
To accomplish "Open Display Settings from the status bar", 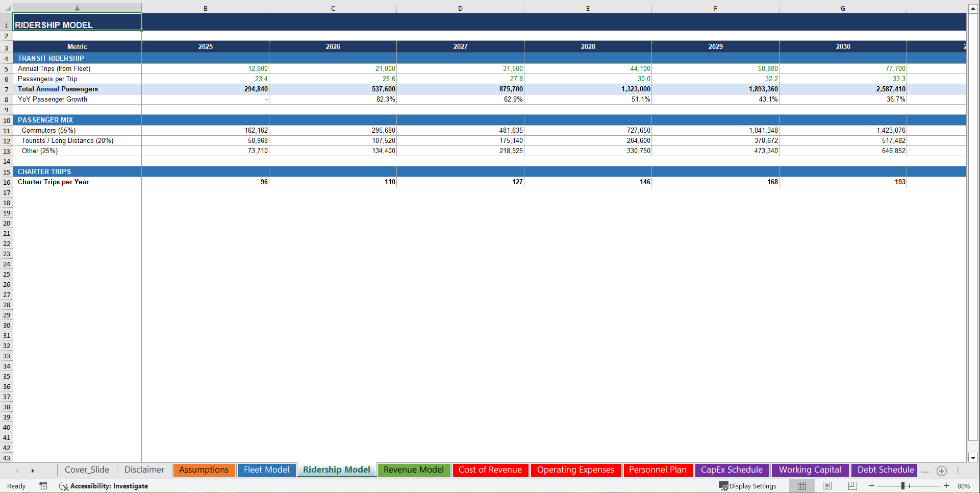I will click(748, 486).
